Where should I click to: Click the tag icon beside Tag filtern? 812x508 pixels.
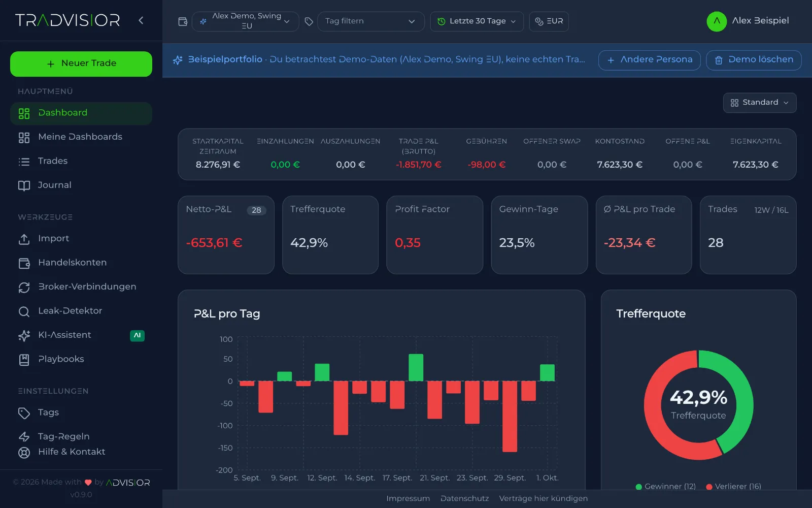(309, 21)
